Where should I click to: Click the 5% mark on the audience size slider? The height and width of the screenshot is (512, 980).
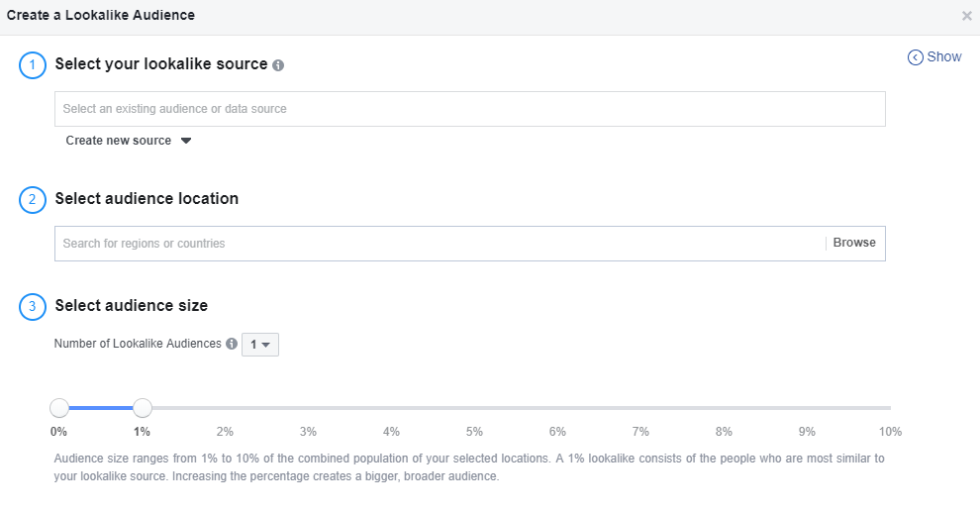pos(474,432)
